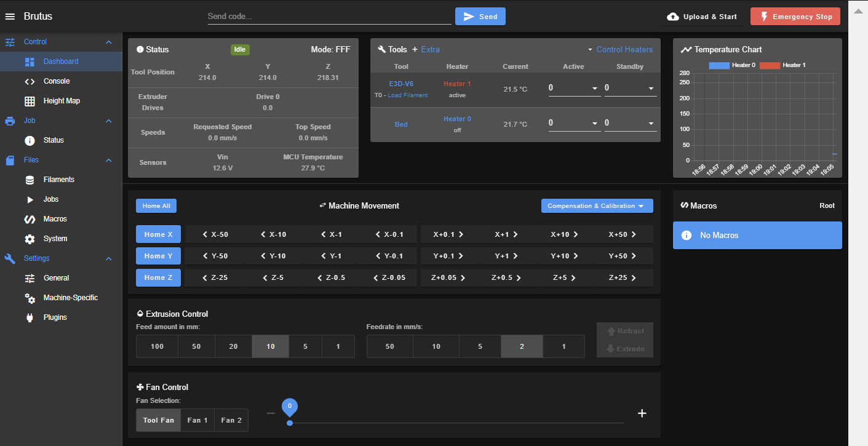Open the Bed Standby temperature dropdown
Image resolution: width=868 pixels, height=446 pixels.
pyautogui.click(x=631, y=123)
